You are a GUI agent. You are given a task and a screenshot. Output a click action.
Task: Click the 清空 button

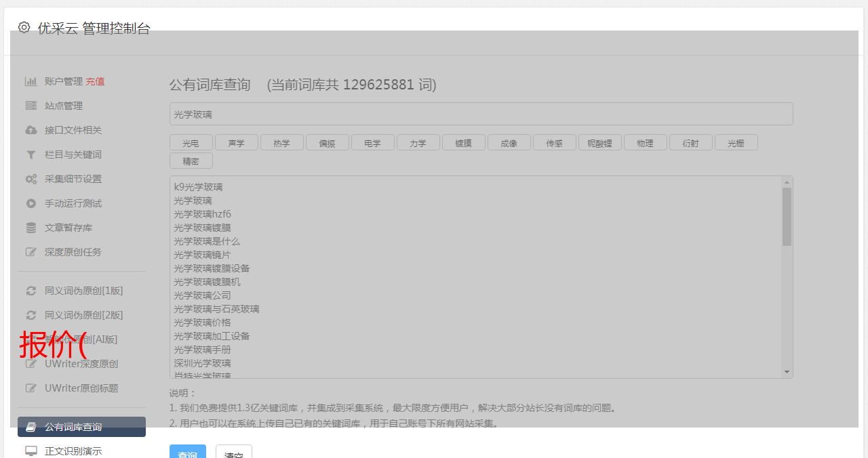pyautogui.click(x=234, y=453)
